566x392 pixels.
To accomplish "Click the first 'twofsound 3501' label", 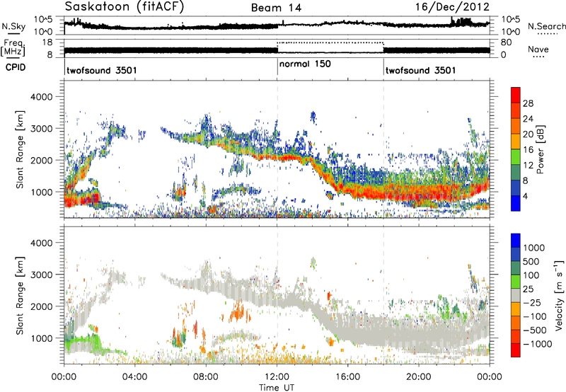I will 102,70.
